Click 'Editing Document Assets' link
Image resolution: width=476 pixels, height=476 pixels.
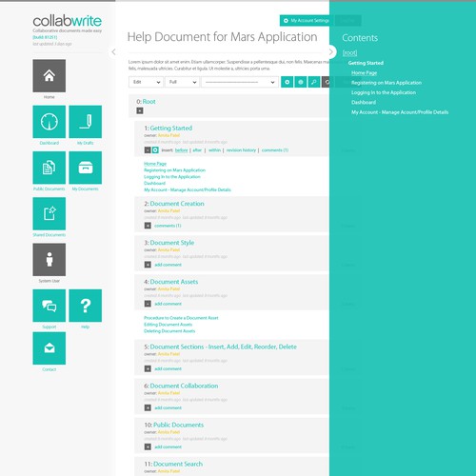click(x=169, y=325)
